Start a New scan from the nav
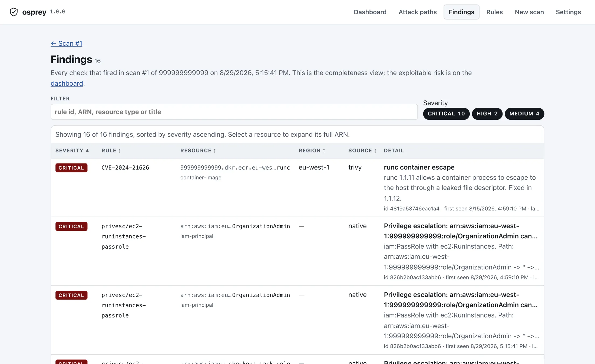 click(x=529, y=12)
